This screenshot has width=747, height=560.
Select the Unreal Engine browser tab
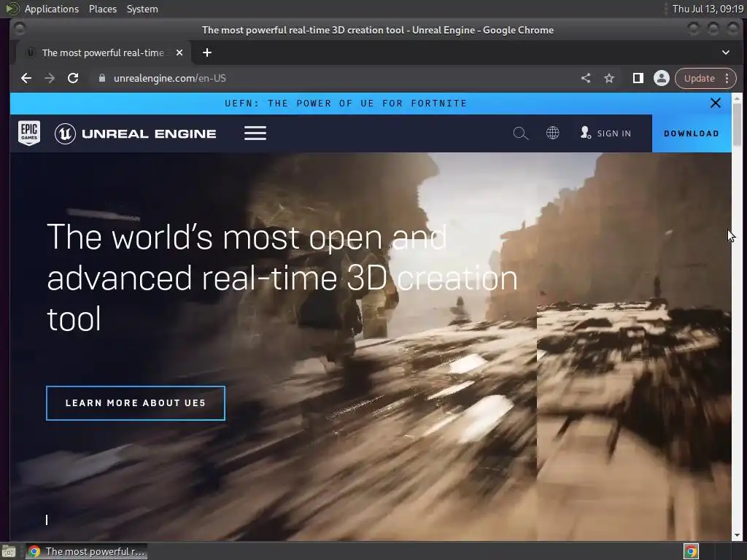coord(103,52)
